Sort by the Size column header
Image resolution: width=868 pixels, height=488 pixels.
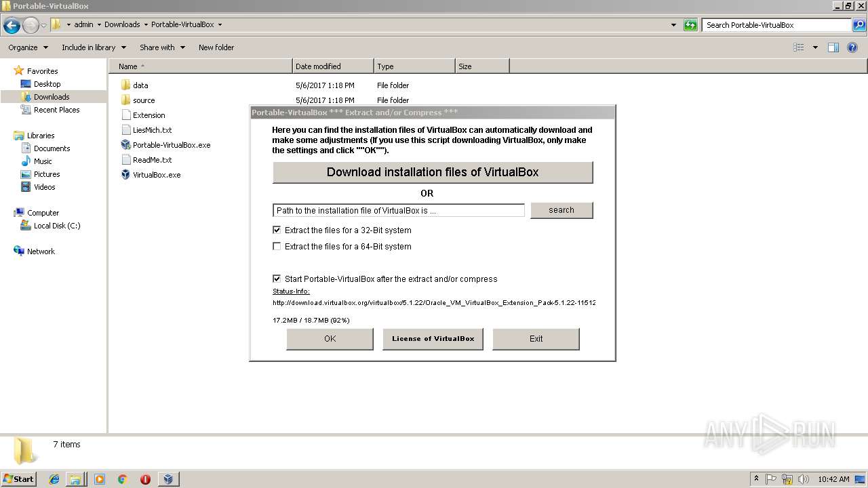pos(482,66)
